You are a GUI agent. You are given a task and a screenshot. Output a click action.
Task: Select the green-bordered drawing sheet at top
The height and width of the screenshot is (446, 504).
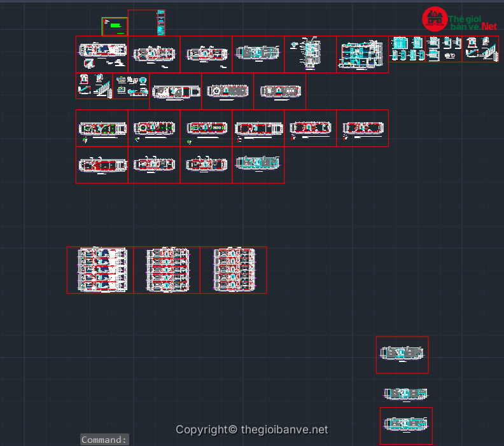tap(115, 27)
